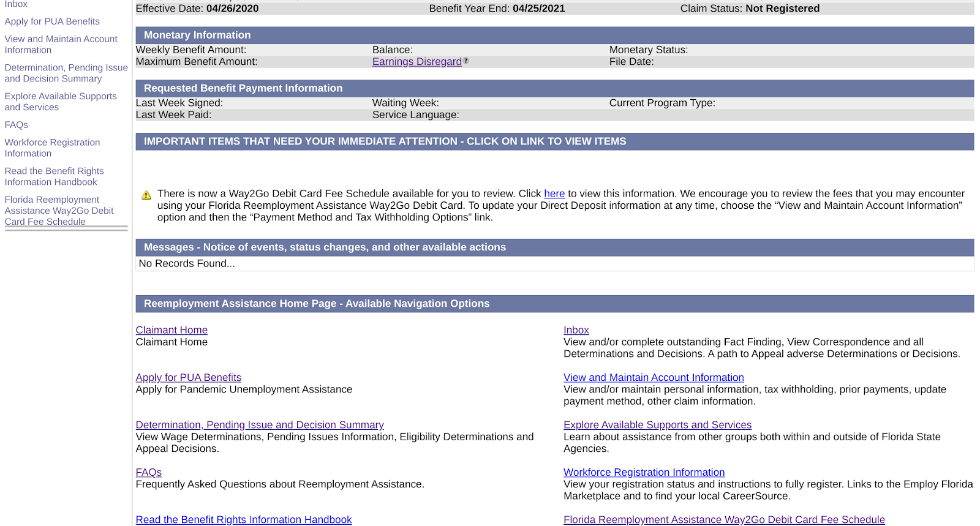The height and width of the screenshot is (526, 980).
Task: Click the Earnings Disregard help icon
Action: (x=466, y=61)
